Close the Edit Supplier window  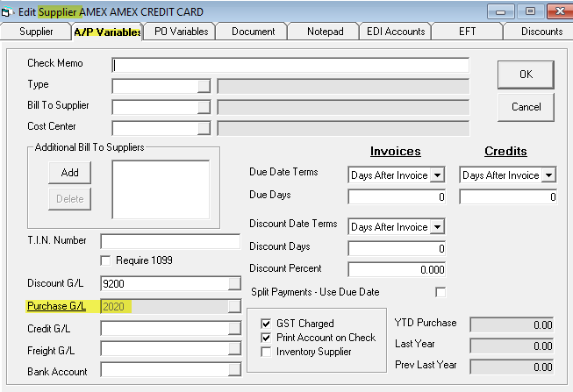(560, 11)
